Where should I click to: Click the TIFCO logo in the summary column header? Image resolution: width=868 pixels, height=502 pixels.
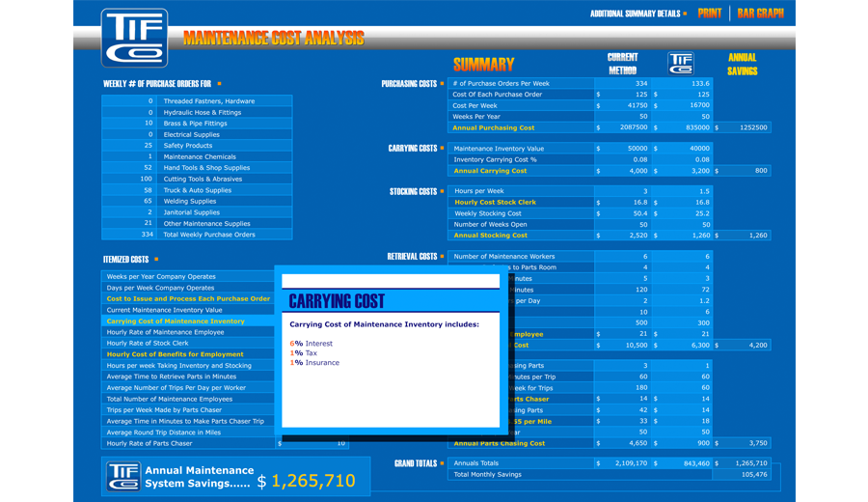point(681,64)
